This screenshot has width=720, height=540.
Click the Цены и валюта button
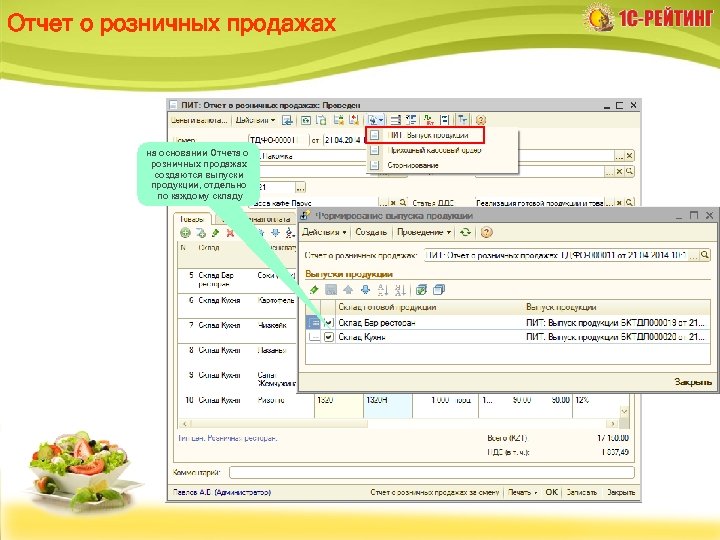point(199,120)
